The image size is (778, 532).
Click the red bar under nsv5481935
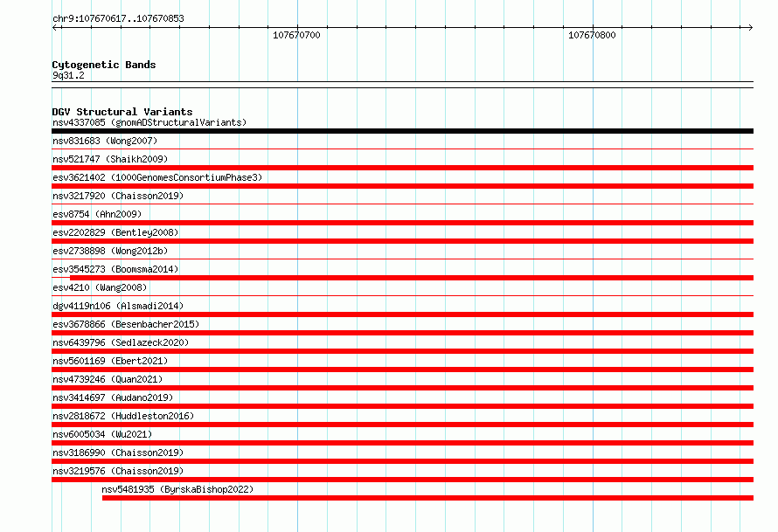click(x=427, y=498)
